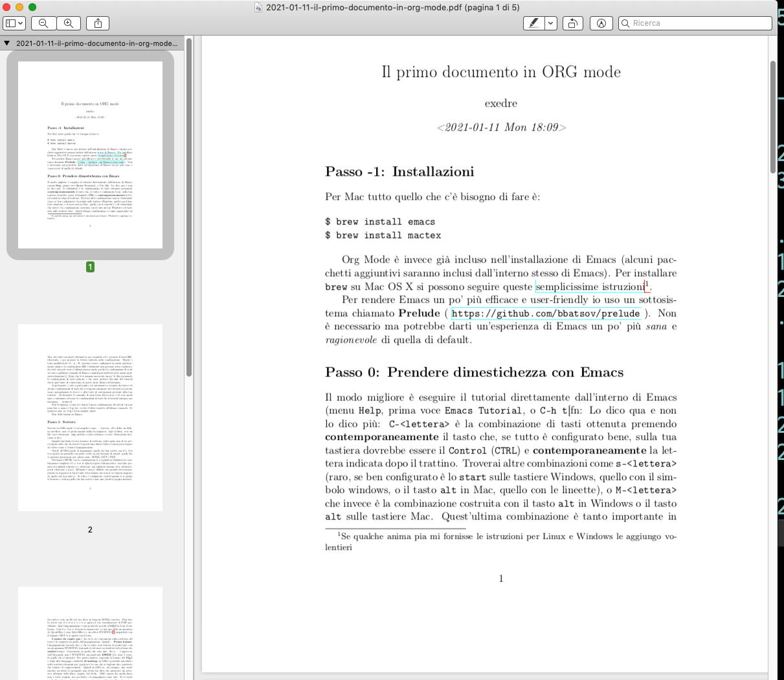This screenshot has width=784, height=680.
Task: Collapse the document disclosure triangle in the sidebar
Action: (6, 43)
